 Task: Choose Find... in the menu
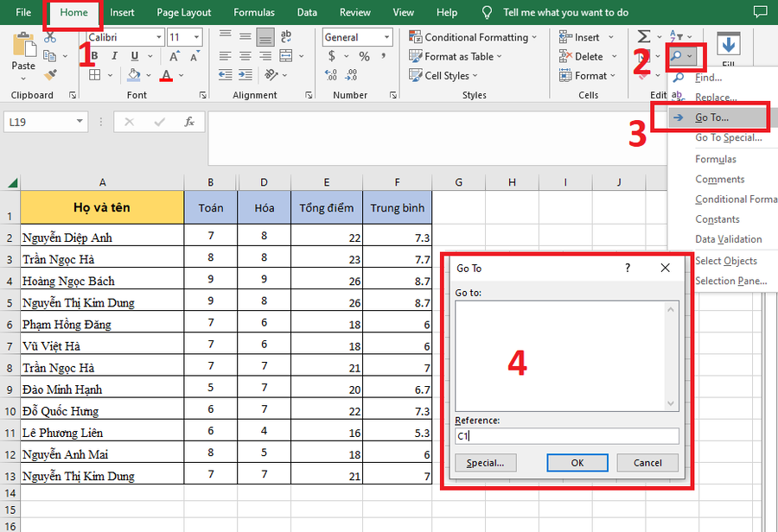708,78
